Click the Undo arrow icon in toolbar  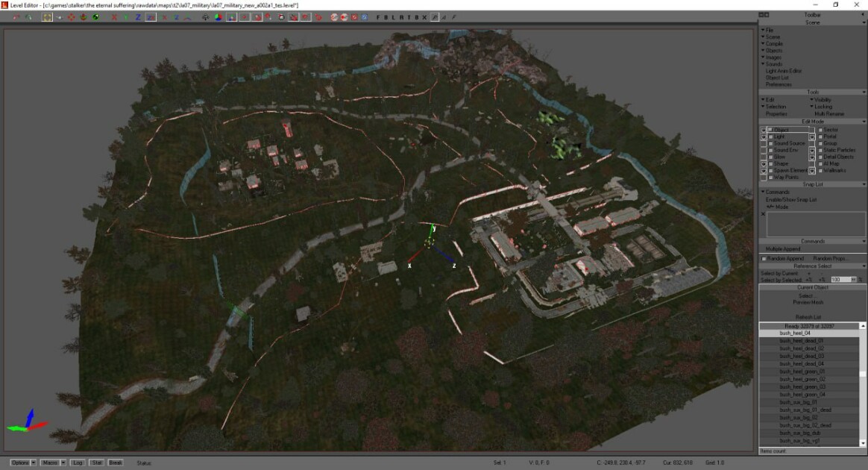pyautogui.click(x=16, y=17)
